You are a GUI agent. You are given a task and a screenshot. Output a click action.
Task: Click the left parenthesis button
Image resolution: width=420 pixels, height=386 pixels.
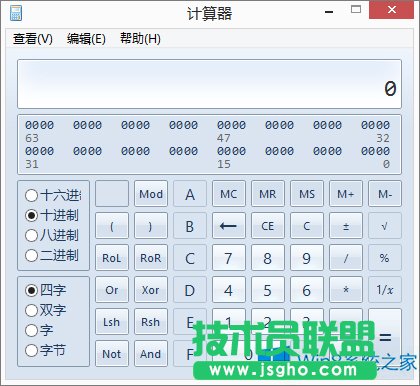[112, 226]
